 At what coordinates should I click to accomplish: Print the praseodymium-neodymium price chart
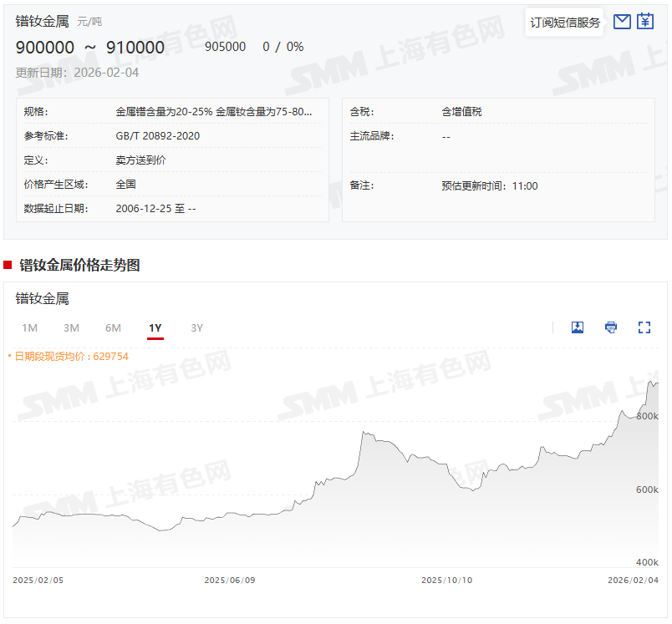coord(611,327)
